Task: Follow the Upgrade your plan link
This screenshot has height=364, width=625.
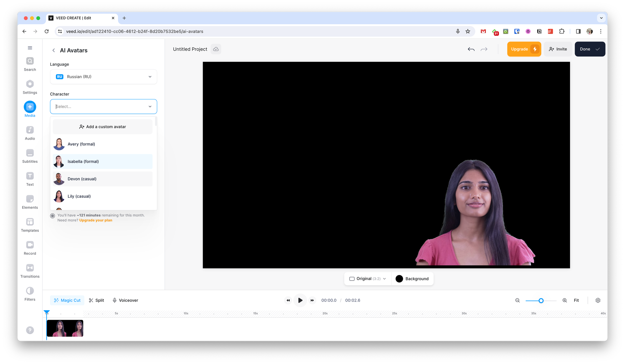Action: point(96,220)
